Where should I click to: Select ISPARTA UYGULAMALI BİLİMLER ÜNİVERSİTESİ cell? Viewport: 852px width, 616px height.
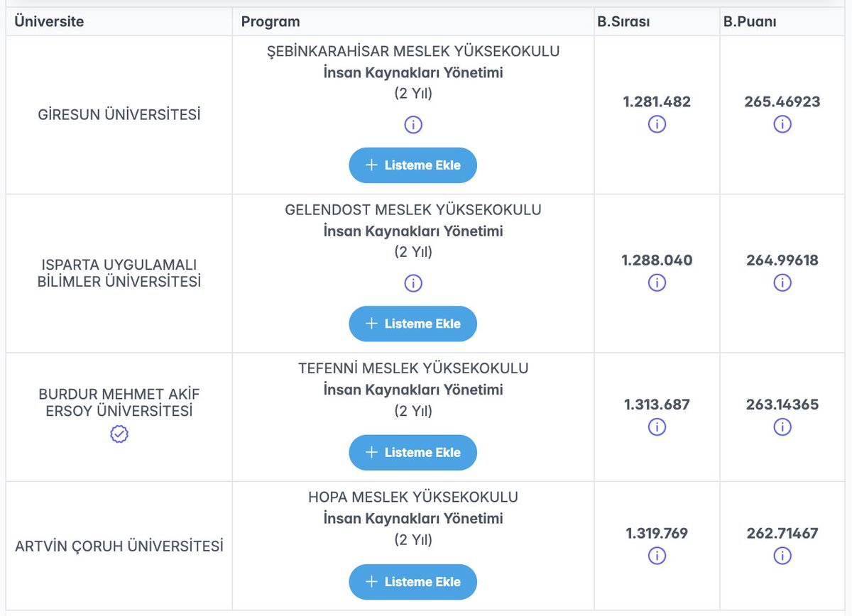click(x=119, y=273)
